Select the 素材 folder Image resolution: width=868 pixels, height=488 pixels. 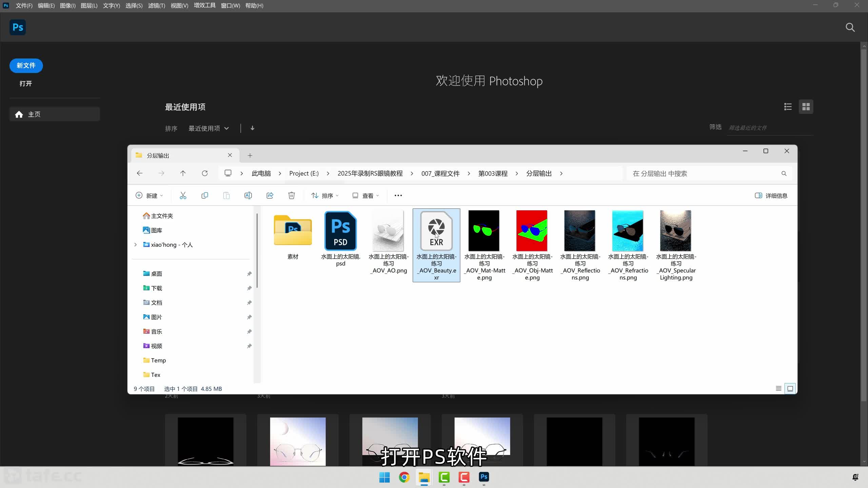coord(293,235)
